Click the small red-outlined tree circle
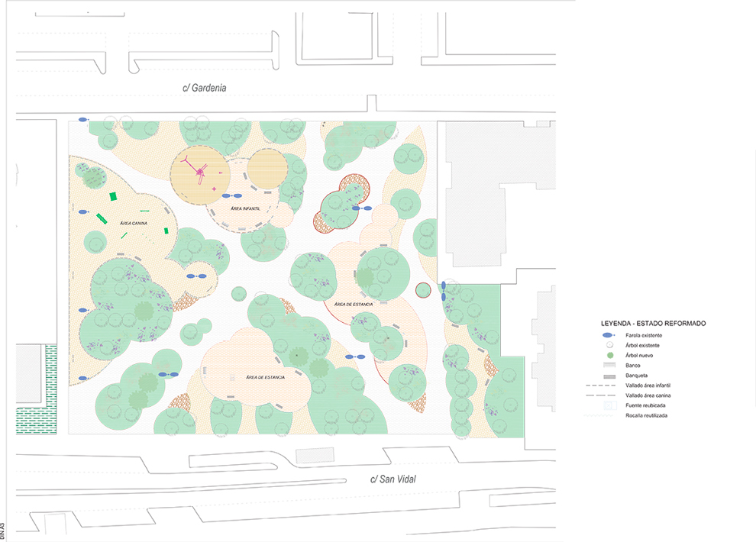This screenshot has width=756, height=542. click(x=423, y=290)
